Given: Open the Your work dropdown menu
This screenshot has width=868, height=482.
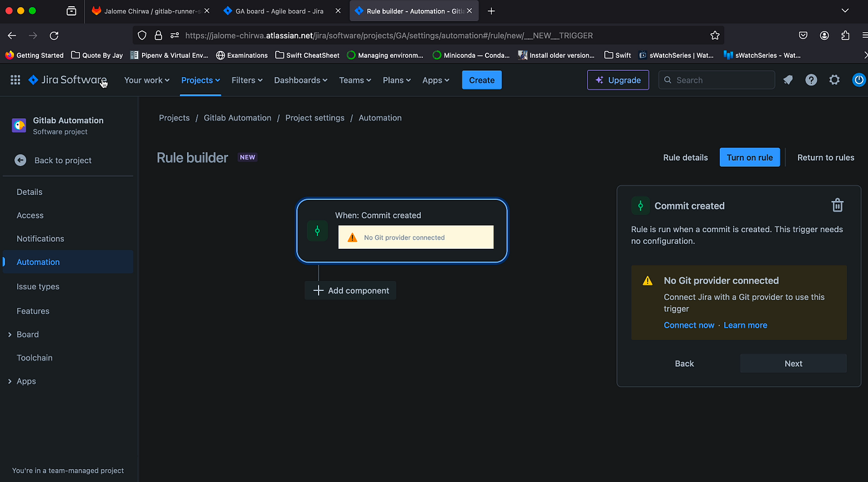Looking at the screenshot, I should (x=147, y=80).
